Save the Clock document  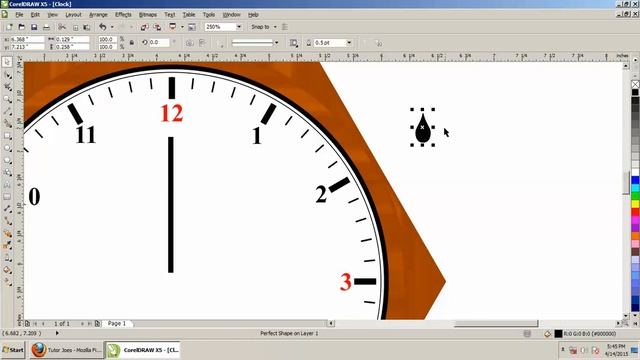[x=34, y=27]
